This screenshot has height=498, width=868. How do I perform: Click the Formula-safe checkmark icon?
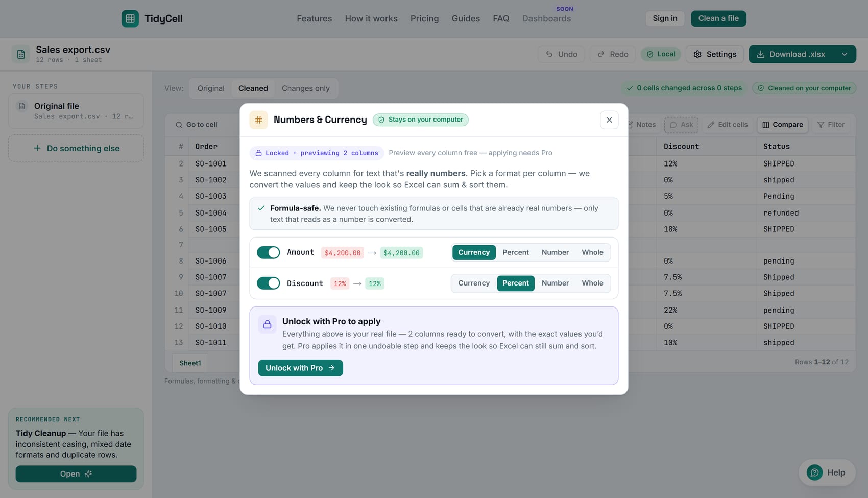(x=261, y=208)
